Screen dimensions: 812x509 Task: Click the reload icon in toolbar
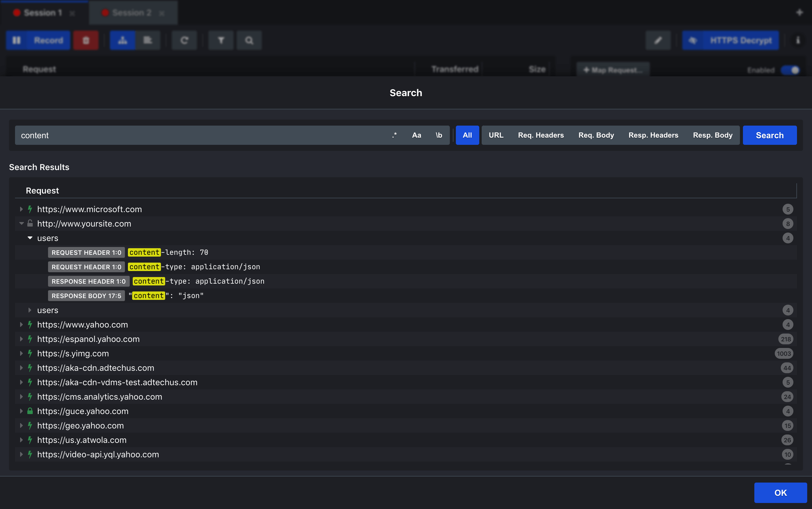184,40
